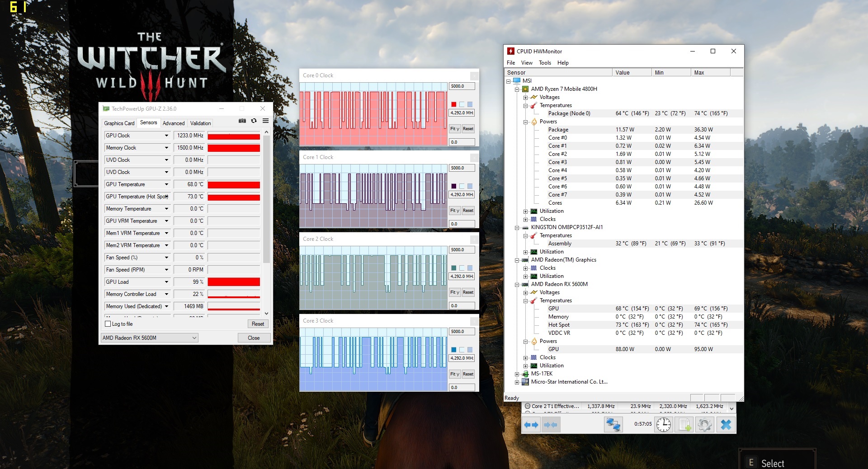
Task: Expand the Micro-Star International node
Action: click(x=517, y=382)
